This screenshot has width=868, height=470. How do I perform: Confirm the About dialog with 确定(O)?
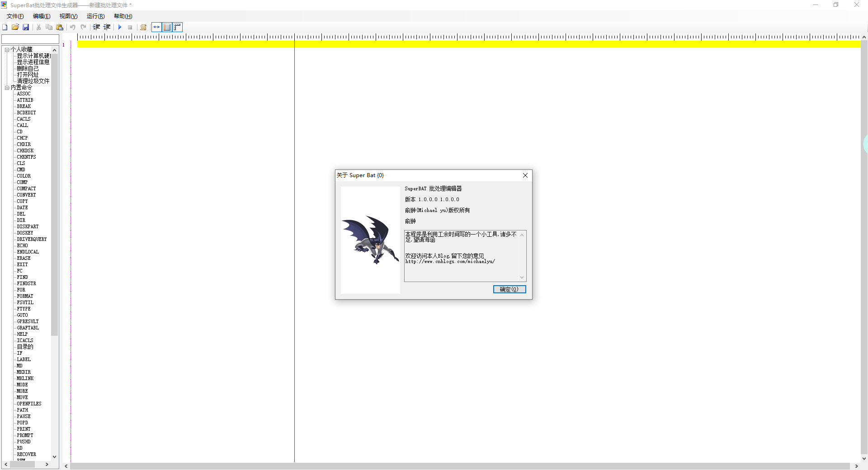(x=509, y=289)
